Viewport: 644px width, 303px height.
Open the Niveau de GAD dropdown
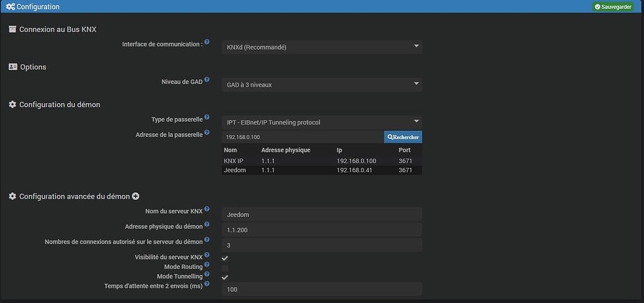click(322, 84)
